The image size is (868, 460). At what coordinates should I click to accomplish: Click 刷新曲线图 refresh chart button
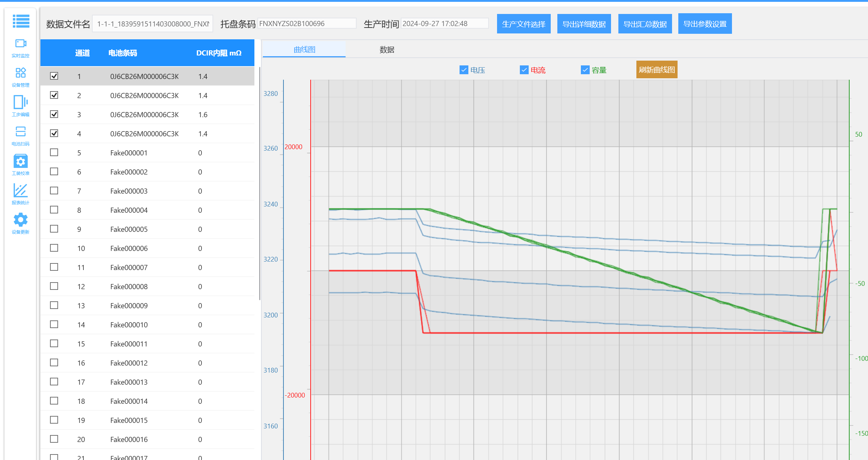(x=657, y=69)
